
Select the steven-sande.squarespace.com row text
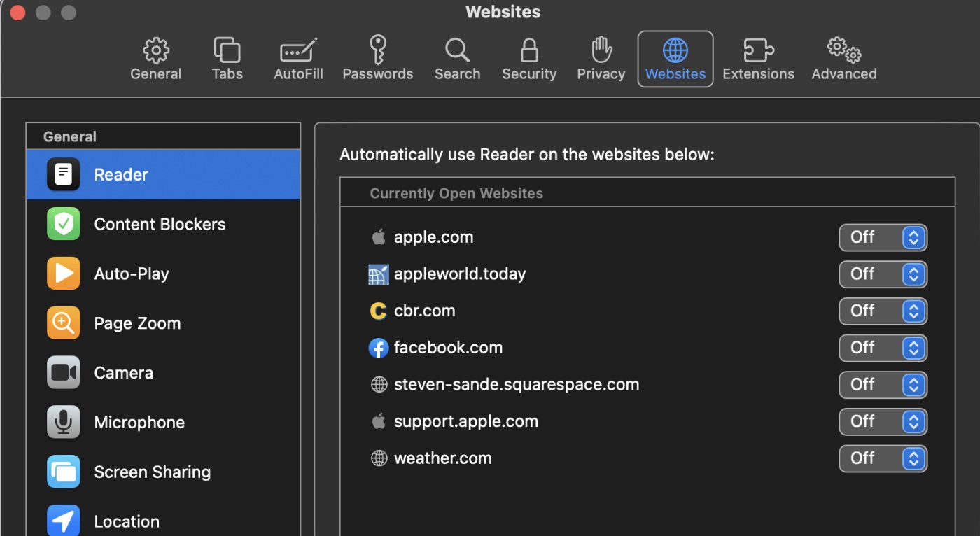coord(517,385)
